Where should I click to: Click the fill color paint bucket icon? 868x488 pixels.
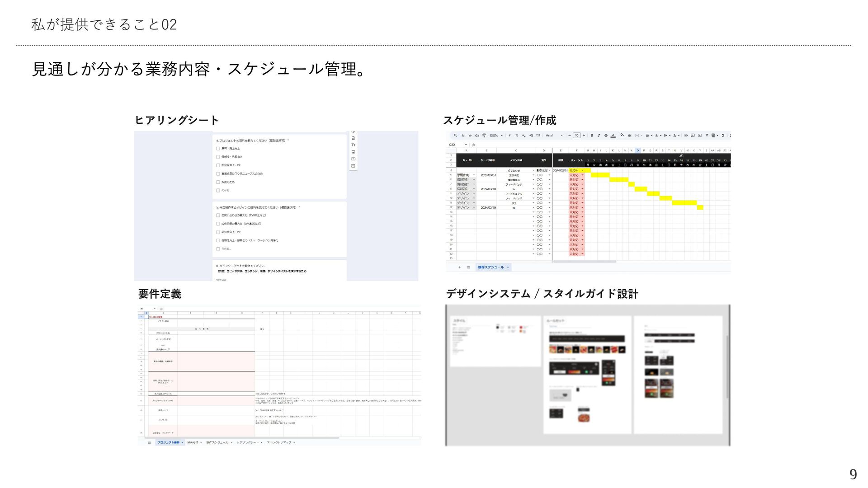(622, 135)
